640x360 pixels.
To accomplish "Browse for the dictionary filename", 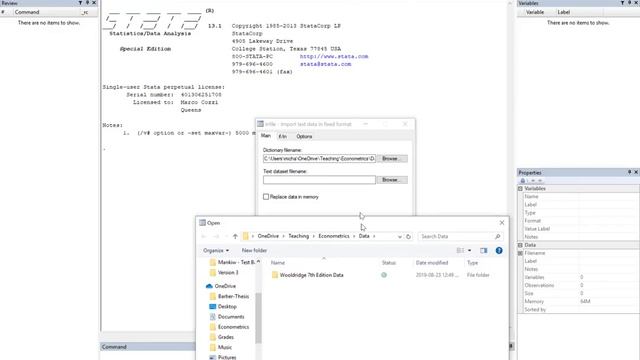I will (392, 158).
